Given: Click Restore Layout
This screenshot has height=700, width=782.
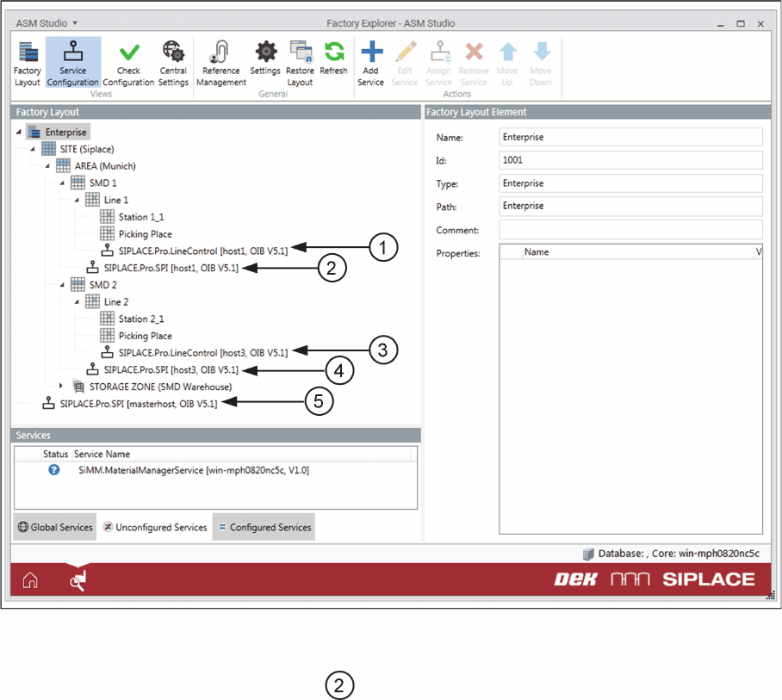Looking at the screenshot, I should 300,64.
